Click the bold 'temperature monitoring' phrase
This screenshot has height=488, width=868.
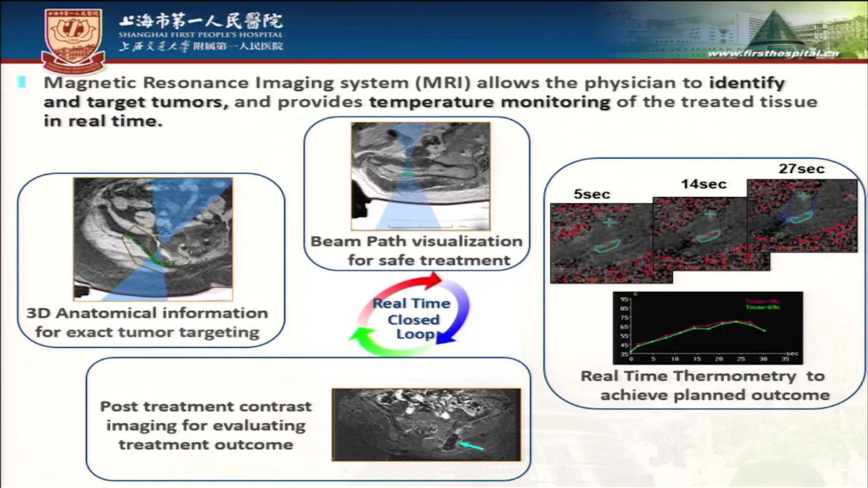(x=490, y=102)
